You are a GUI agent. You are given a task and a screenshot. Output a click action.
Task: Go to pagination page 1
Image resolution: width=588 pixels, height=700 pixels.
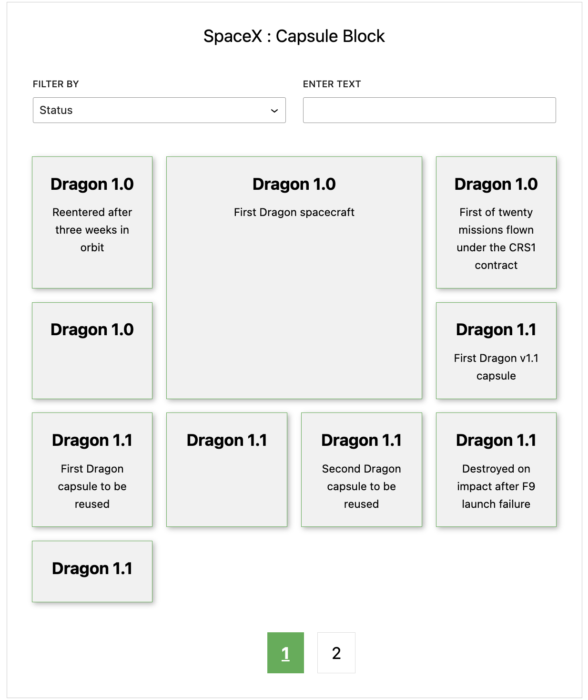pyautogui.click(x=285, y=653)
